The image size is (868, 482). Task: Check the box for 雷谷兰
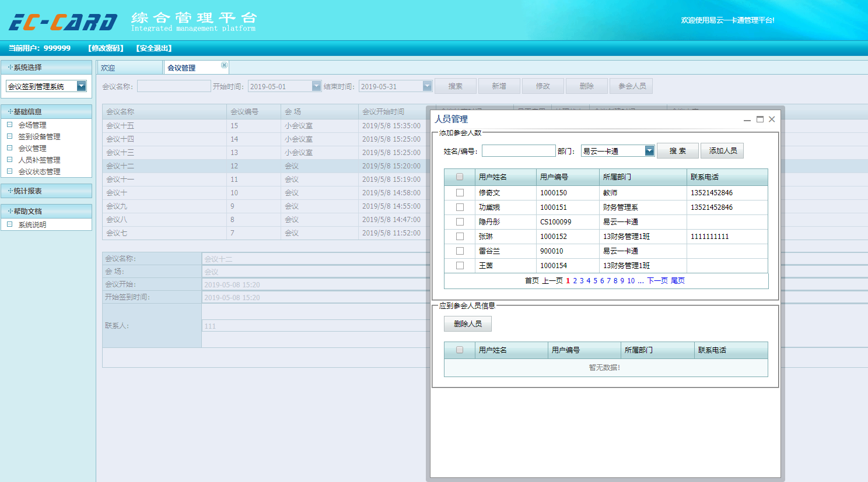pos(460,251)
